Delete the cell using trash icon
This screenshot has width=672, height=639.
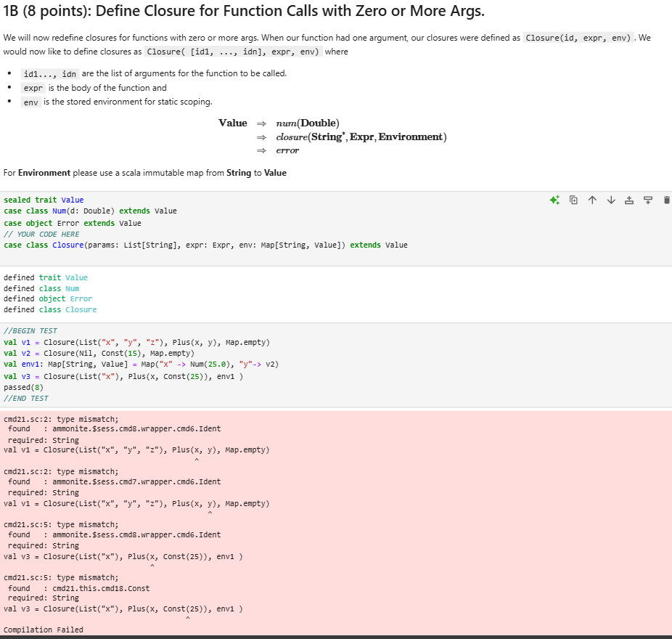[x=666, y=200]
